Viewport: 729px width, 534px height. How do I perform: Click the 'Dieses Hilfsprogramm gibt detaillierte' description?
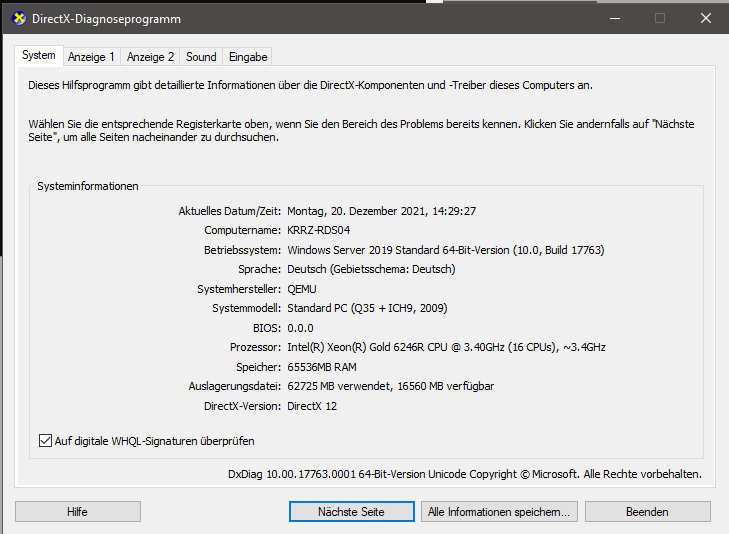coord(310,85)
